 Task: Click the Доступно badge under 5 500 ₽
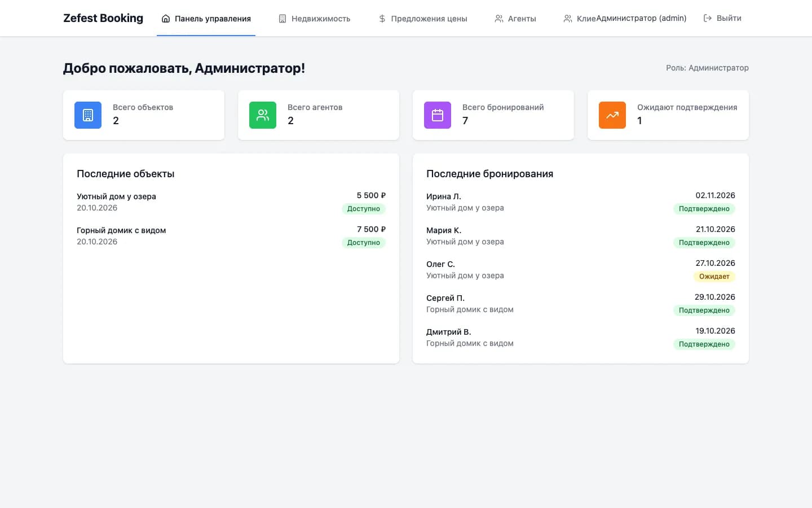pos(364,209)
